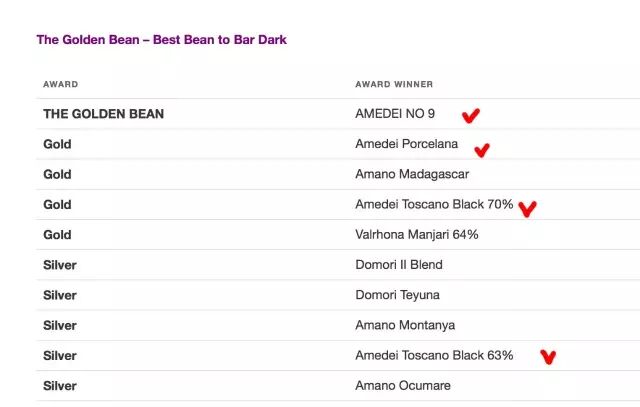Click the red checkmark after Amedei Toscano Black 70%

tap(527, 209)
